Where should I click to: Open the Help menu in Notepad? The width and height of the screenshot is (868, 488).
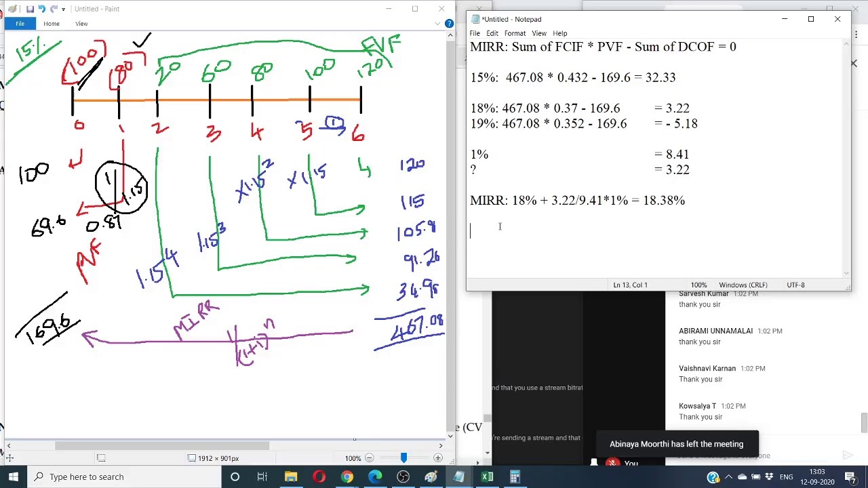point(560,33)
